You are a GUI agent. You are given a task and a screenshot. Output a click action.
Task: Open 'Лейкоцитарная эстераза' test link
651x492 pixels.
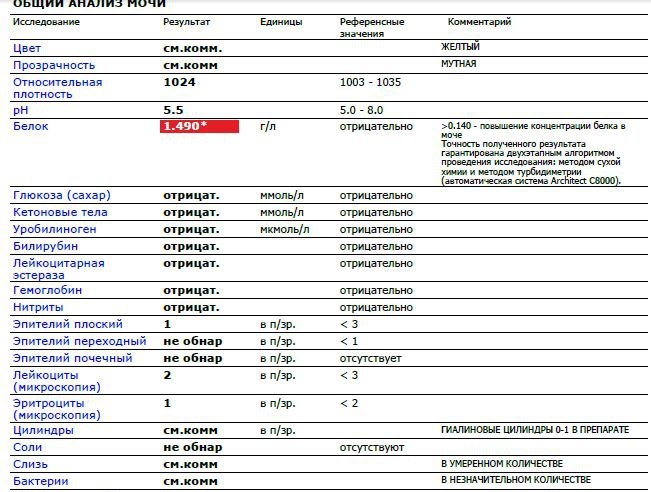tap(59, 269)
